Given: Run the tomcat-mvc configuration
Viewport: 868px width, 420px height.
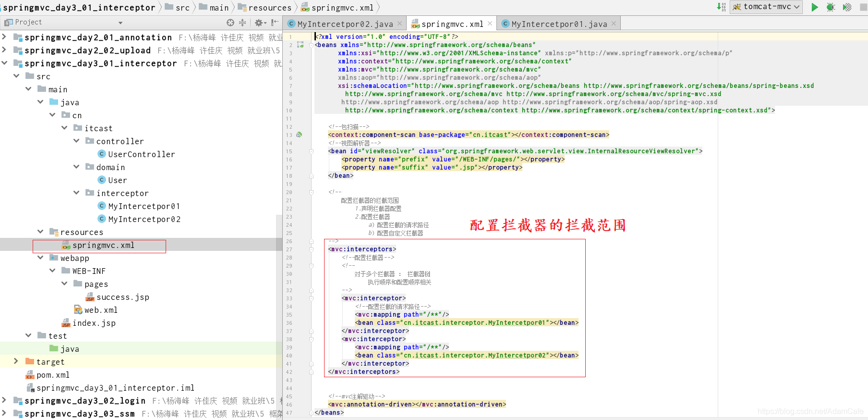Looking at the screenshot, I should [x=815, y=7].
